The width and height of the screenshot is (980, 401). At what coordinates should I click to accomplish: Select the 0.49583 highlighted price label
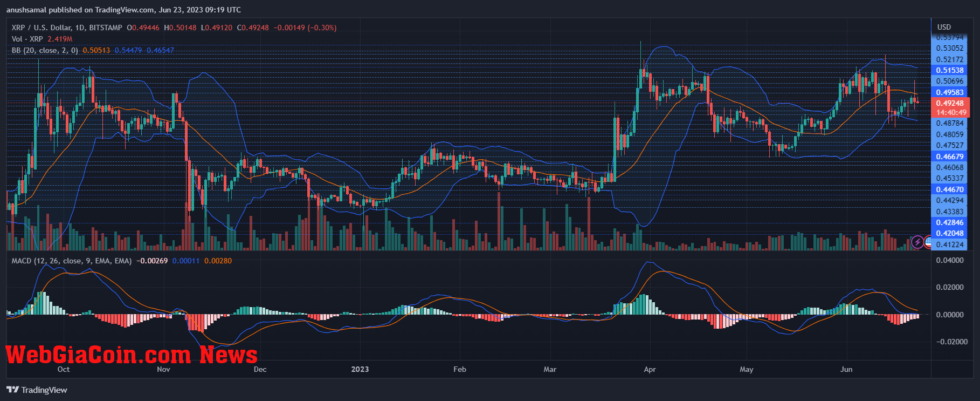(950, 92)
